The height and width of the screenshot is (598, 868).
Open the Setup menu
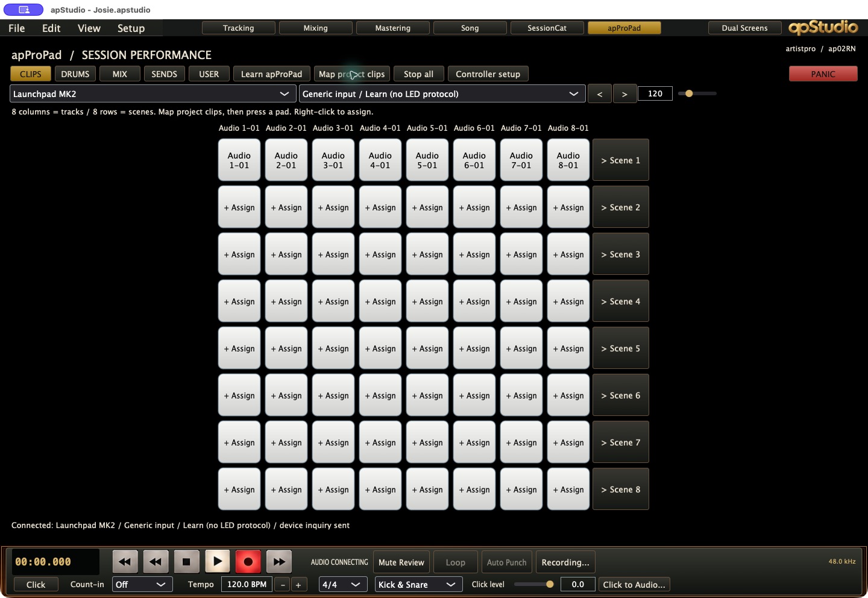[131, 28]
